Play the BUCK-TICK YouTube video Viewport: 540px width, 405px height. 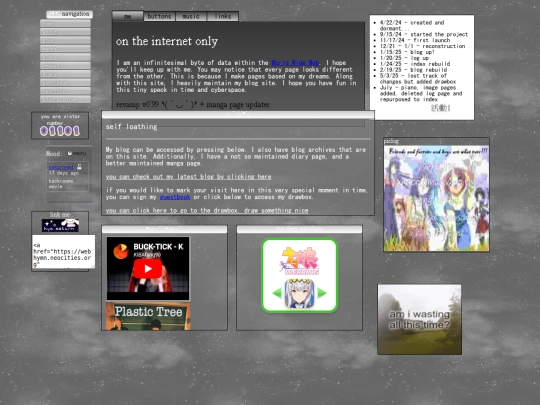(x=148, y=269)
